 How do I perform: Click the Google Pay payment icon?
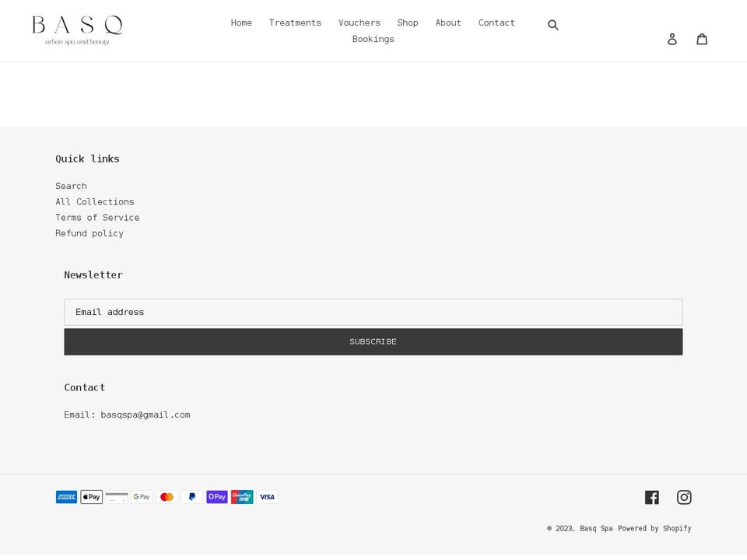click(142, 497)
